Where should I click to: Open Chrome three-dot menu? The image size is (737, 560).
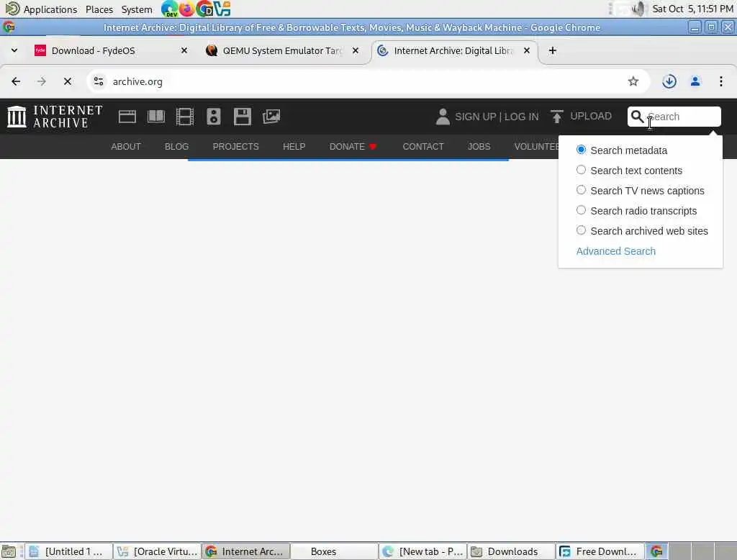point(720,81)
